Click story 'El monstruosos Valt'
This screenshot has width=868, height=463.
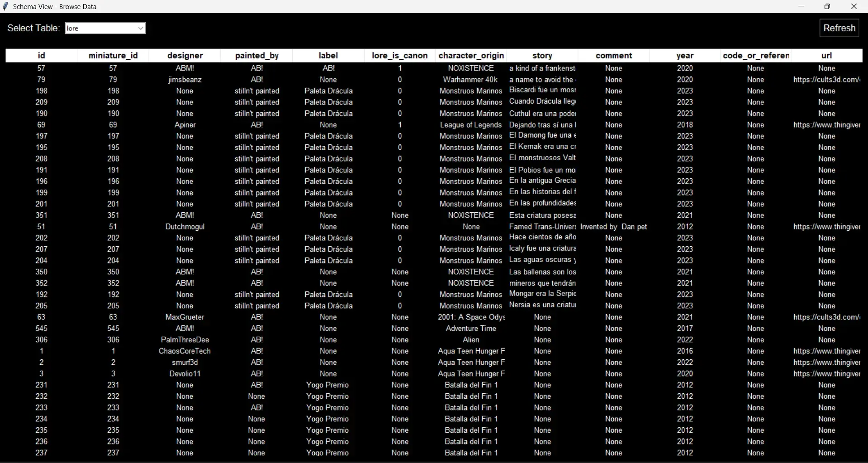tap(542, 158)
